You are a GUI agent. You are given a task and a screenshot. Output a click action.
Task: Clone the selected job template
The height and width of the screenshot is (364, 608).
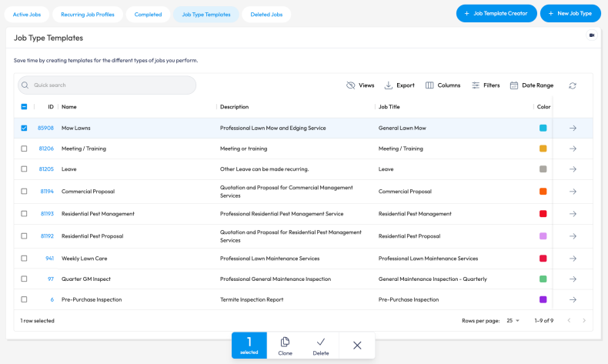pos(285,346)
